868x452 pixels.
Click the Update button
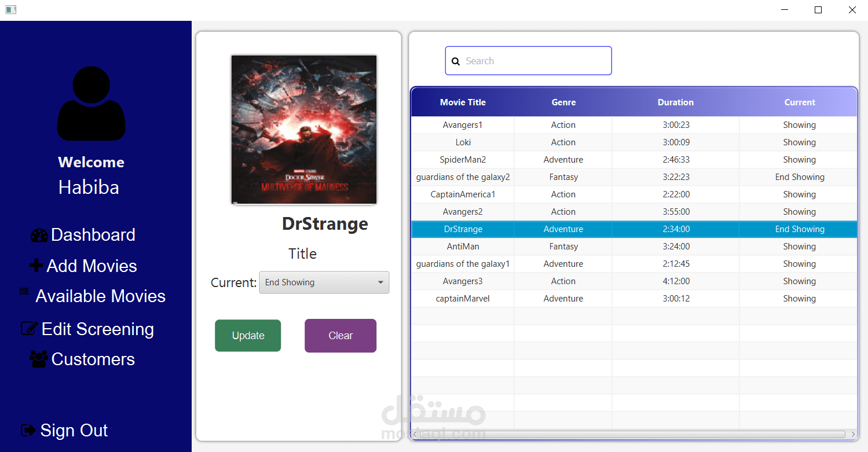[x=248, y=336]
